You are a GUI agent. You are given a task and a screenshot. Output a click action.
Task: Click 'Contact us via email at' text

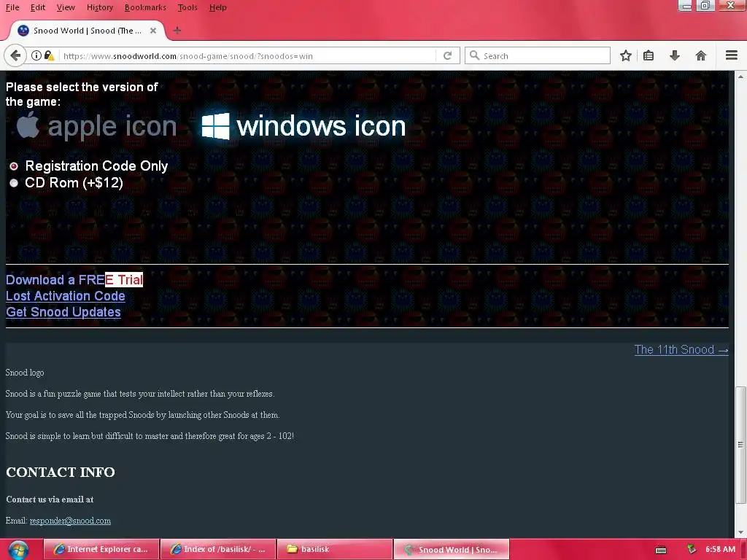(50, 499)
